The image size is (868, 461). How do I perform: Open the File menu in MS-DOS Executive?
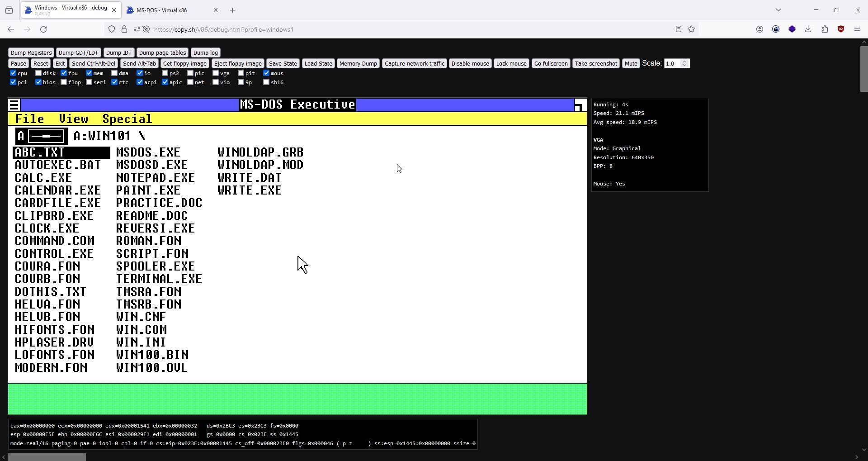30,119
